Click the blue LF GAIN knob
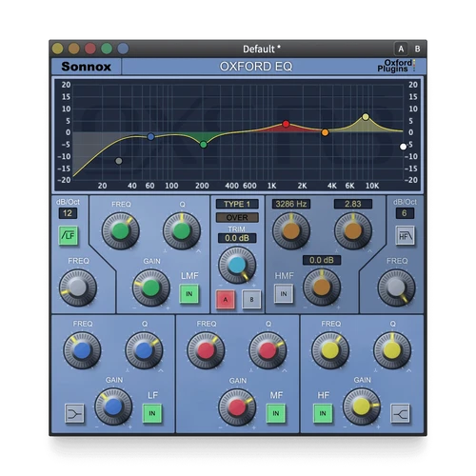This screenshot has width=476, height=476. coord(113,407)
